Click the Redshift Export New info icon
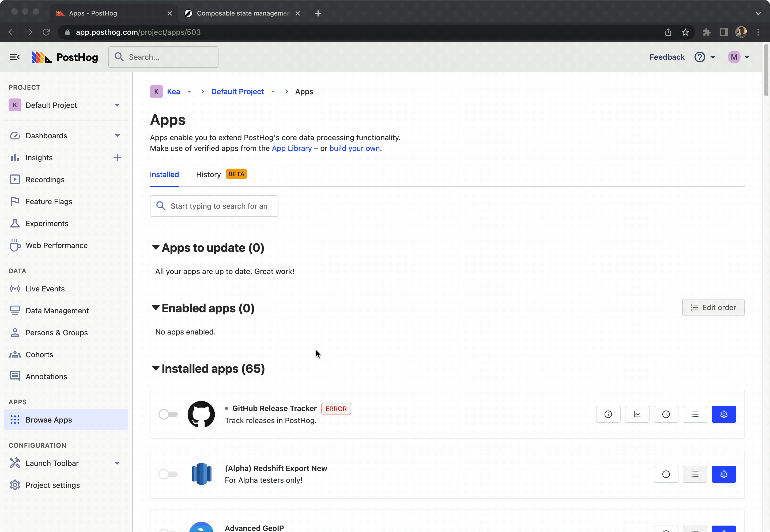Screen dimensions: 770x532 tap(666, 474)
